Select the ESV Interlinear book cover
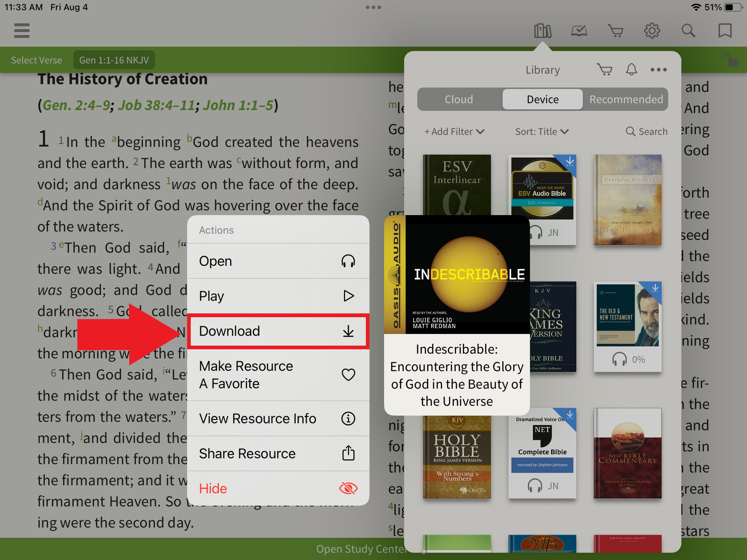Viewport: 747px width, 560px height. (x=457, y=185)
